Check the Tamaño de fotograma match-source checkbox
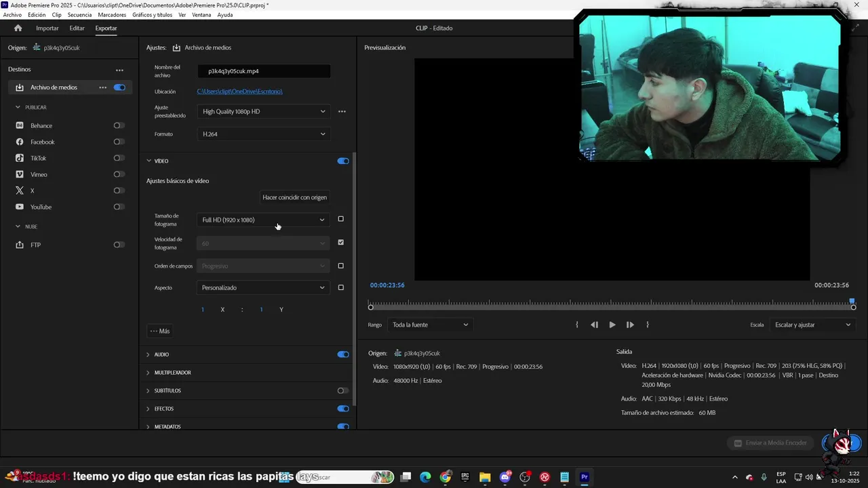 340,219
